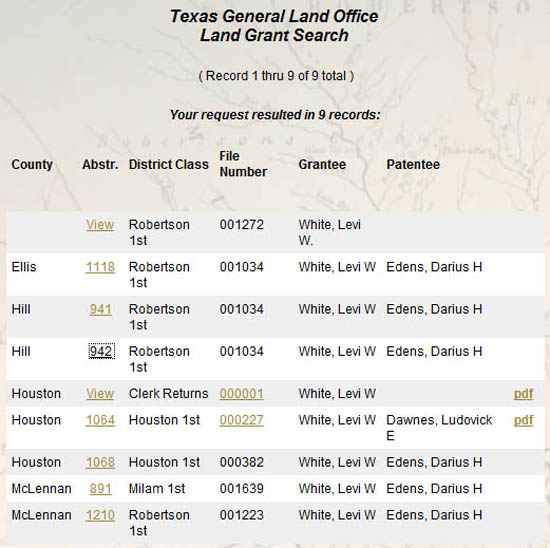Viewport: 550px width, 548px height.
Task: Click the 'Texas General Land Office' heading
Action: click(x=274, y=16)
